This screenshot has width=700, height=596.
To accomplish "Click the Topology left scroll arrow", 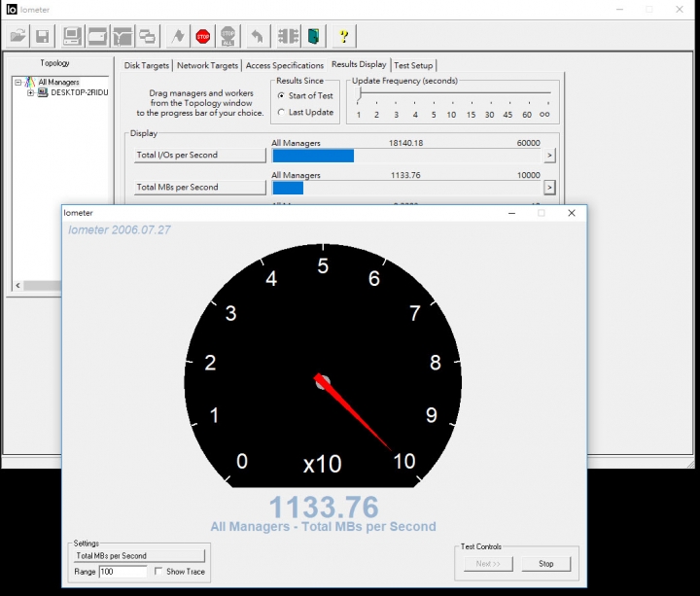I will click(17, 285).
